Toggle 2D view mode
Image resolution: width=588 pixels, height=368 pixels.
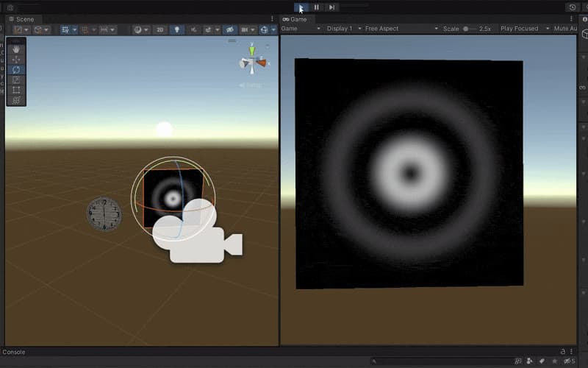[x=160, y=29]
